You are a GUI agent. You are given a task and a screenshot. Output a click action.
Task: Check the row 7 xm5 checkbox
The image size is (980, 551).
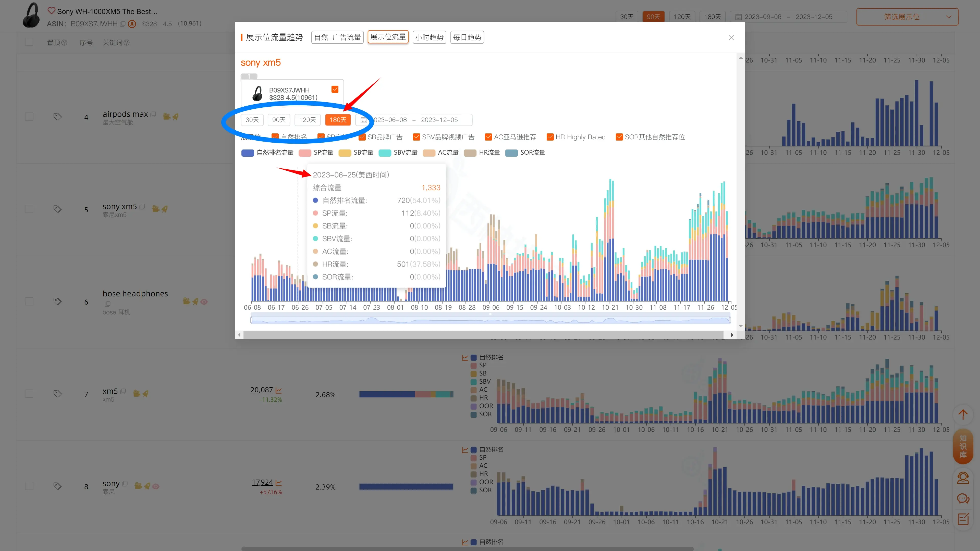click(29, 394)
